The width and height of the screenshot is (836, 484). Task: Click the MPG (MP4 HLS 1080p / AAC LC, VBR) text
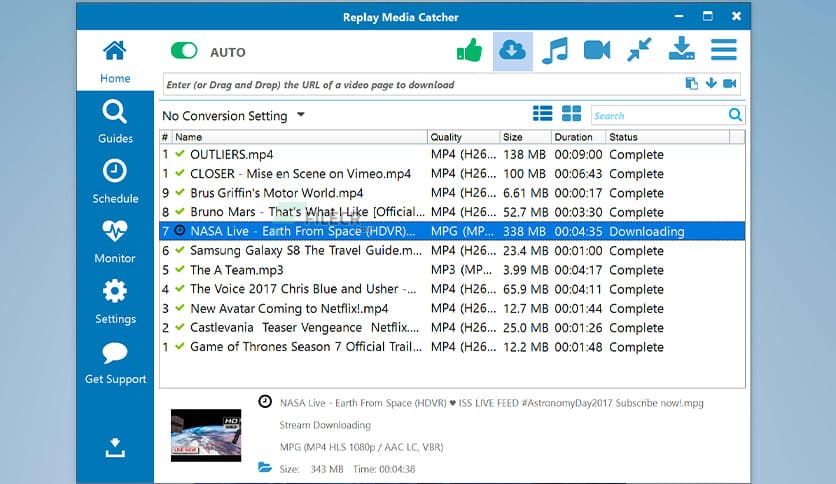[x=361, y=447]
